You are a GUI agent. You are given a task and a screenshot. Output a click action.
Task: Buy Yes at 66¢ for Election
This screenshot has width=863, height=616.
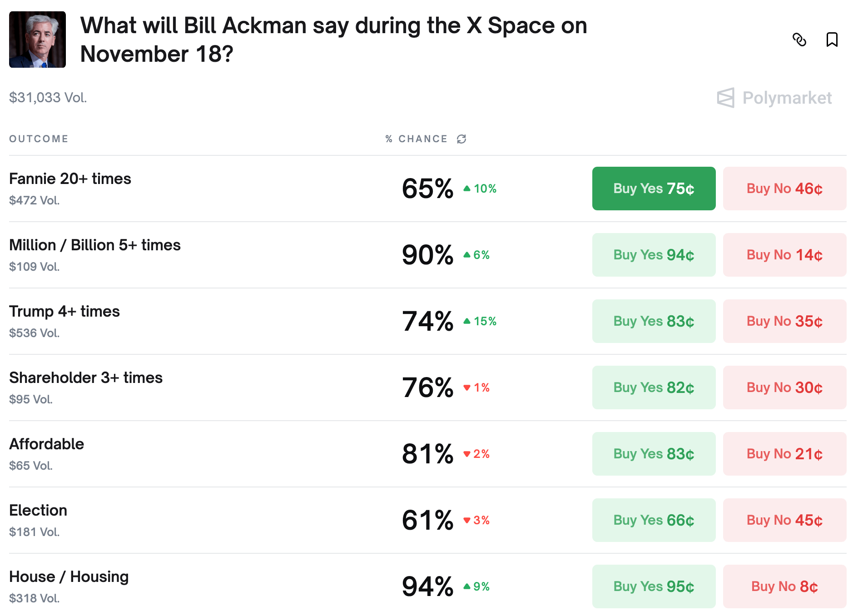point(654,520)
